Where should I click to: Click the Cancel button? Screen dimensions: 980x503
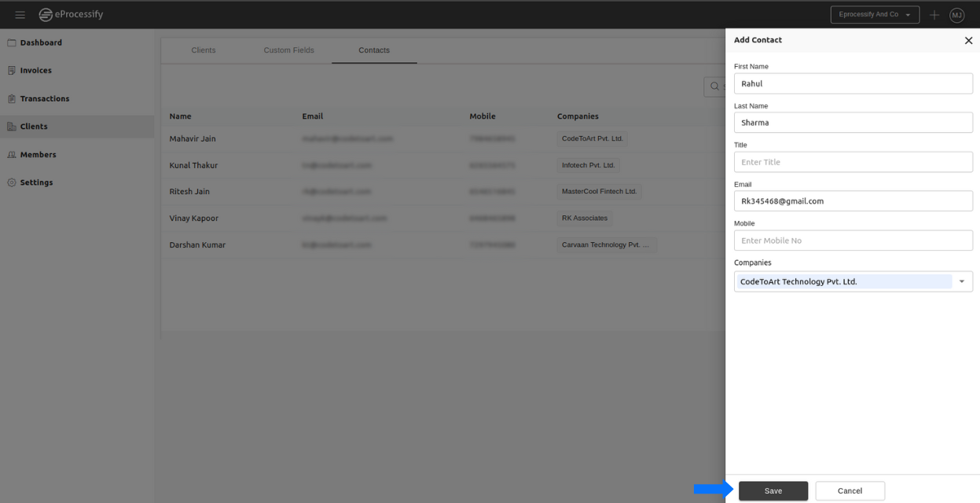850,491
